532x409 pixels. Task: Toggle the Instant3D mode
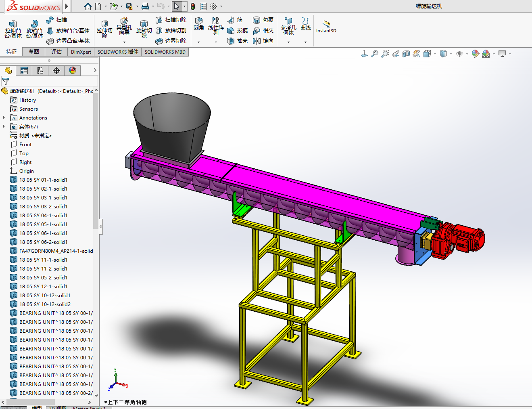[326, 26]
